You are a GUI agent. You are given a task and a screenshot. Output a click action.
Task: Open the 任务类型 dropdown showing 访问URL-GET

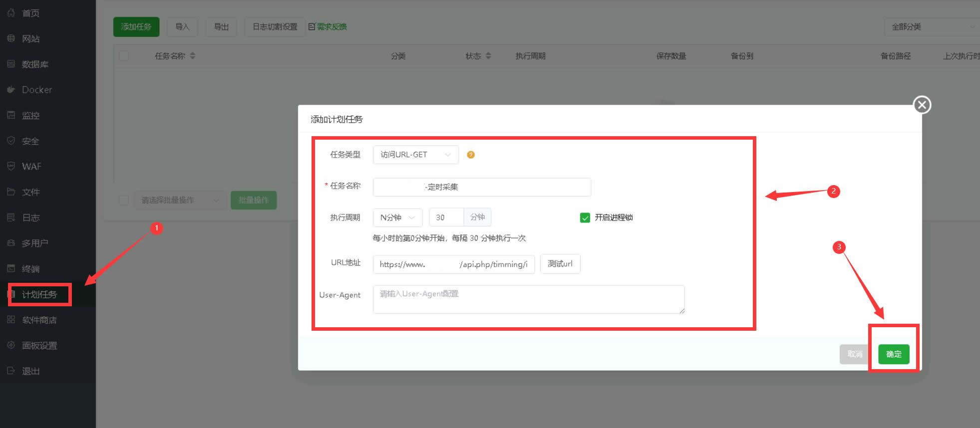pos(415,155)
